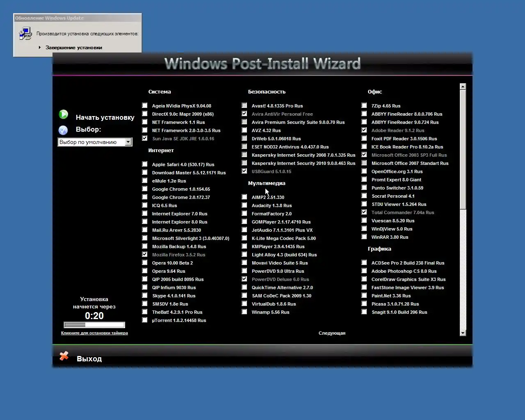Click the Офис category heading
Screen dimensions: 525x420
pyautogui.click(x=375, y=92)
